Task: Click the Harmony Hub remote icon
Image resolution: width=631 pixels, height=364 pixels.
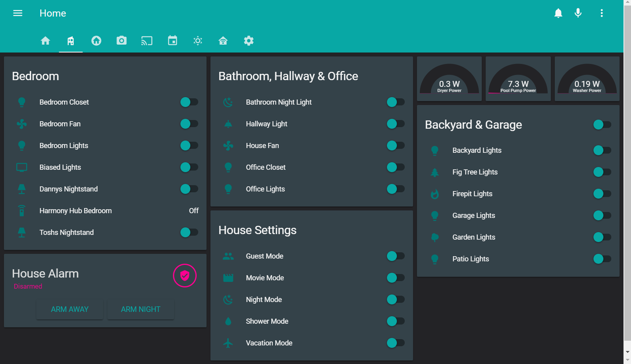Action: [22, 210]
